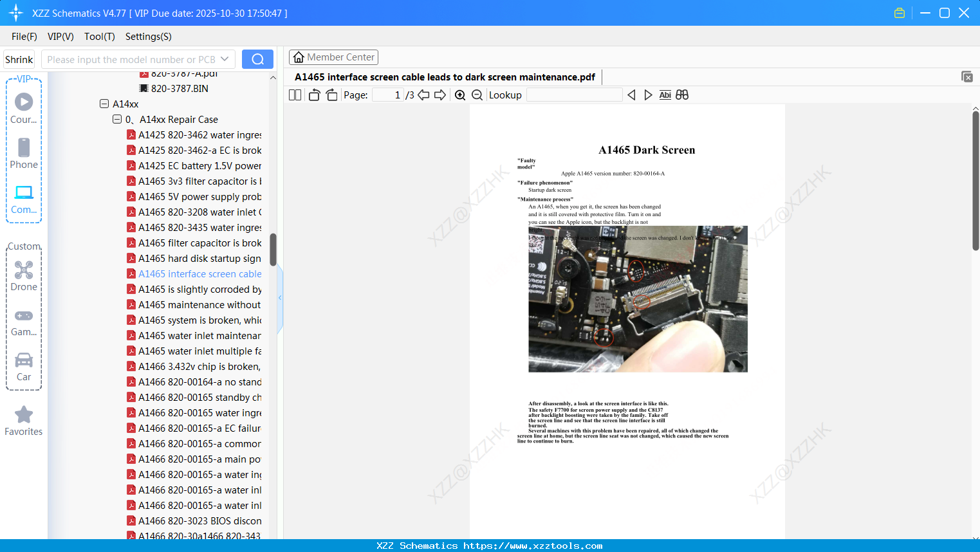Toggle two-page view in the PDF toolbar
The width and height of the screenshot is (980, 552).
295,95
